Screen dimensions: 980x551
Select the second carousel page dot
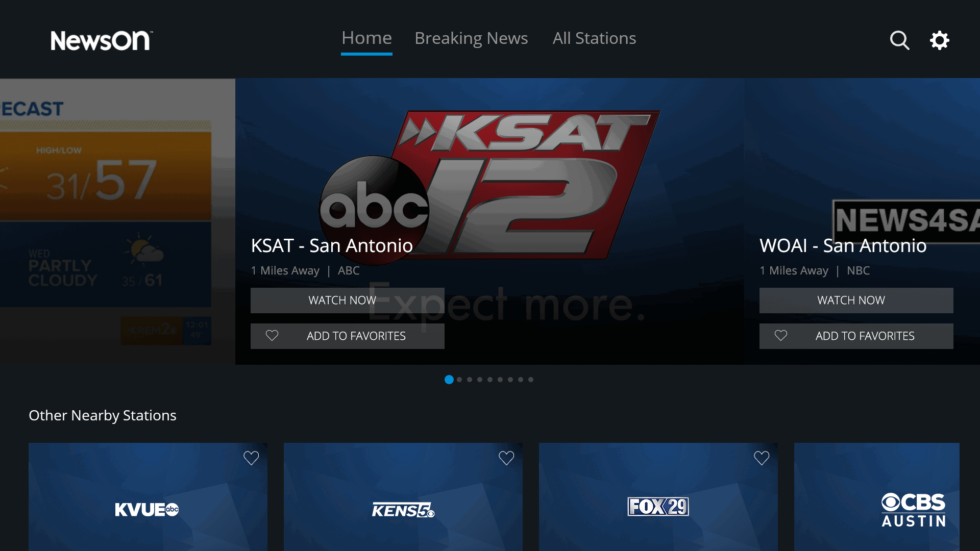click(x=459, y=380)
